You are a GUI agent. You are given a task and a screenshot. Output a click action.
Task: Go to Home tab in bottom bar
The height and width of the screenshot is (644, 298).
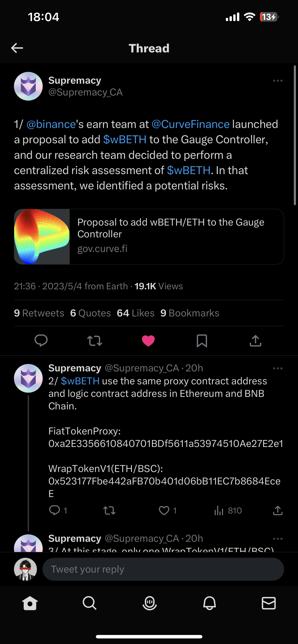tap(30, 603)
